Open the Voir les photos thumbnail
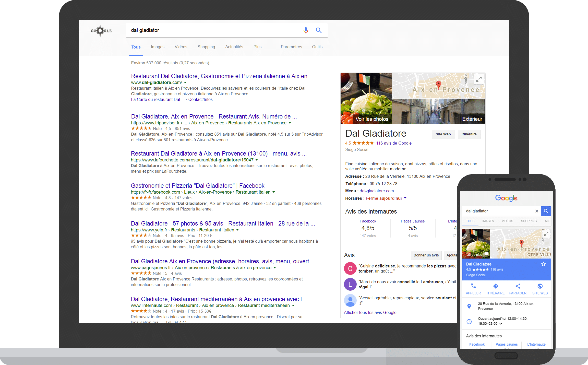 click(366, 98)
